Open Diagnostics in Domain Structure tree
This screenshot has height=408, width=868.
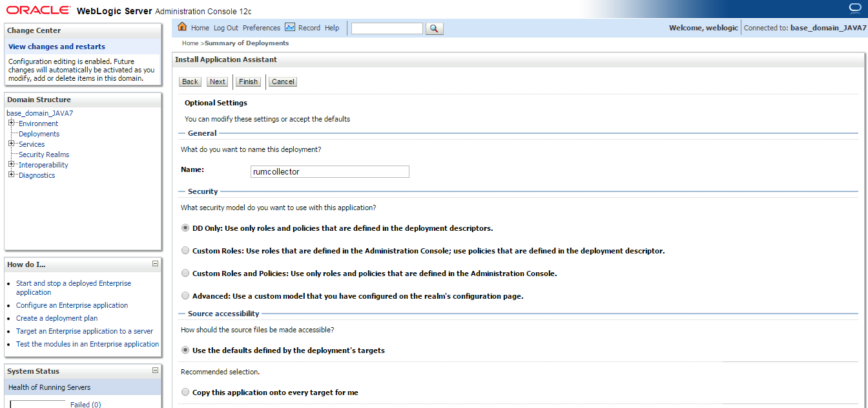tap(37, 175)
